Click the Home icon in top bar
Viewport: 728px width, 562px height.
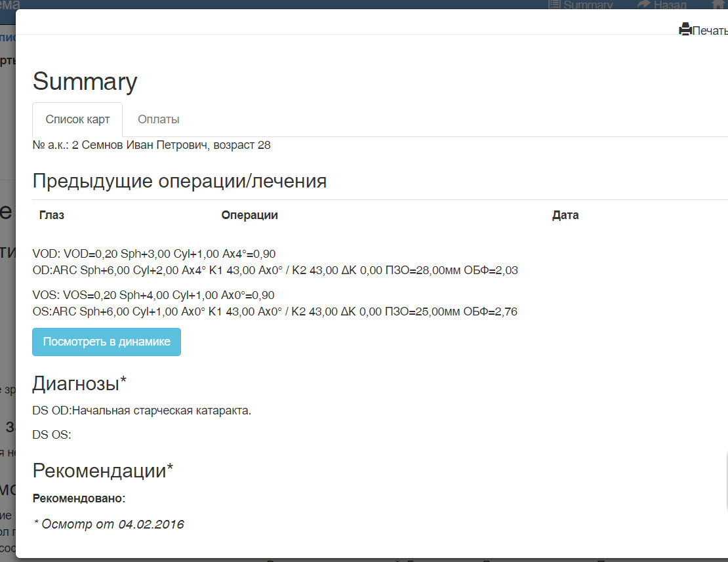coord(720,5)
